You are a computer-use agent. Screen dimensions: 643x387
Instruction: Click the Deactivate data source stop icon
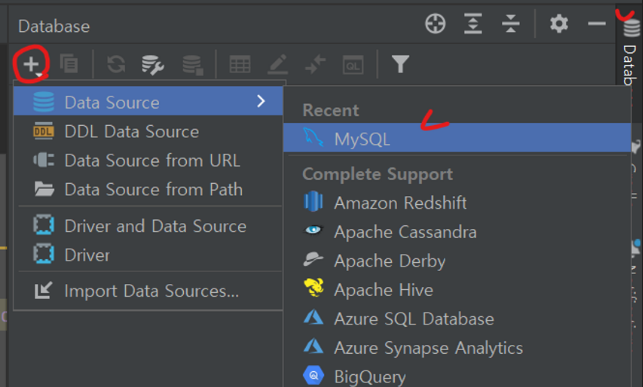tap(193, 65)
